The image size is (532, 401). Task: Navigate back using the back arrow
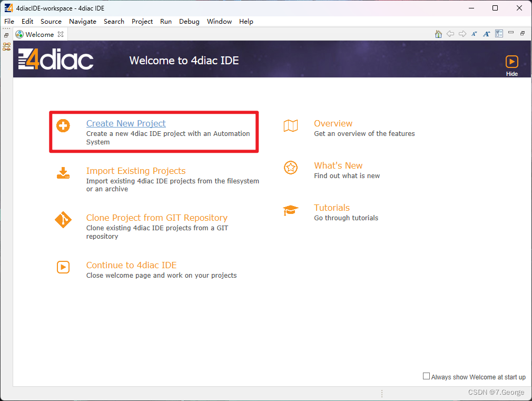(450, 33)
